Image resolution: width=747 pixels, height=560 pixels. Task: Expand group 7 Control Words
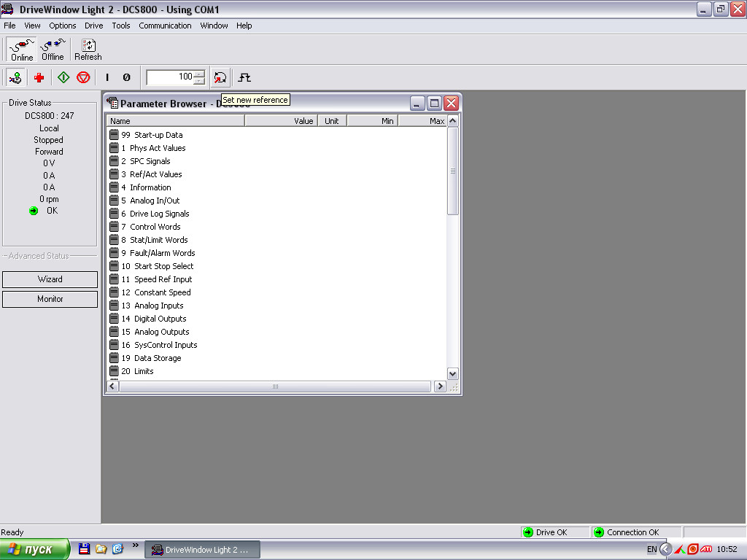(145, 227)
